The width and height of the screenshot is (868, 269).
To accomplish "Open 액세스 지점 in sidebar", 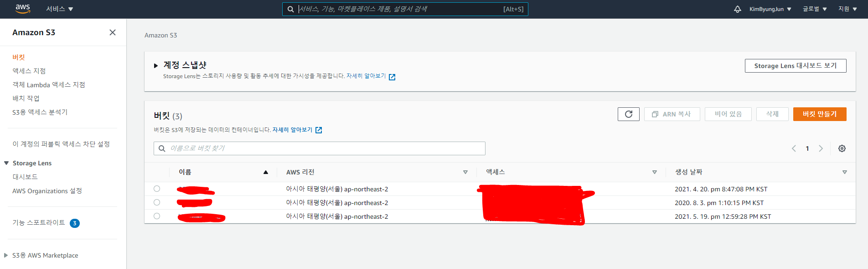I will point(29,71).
